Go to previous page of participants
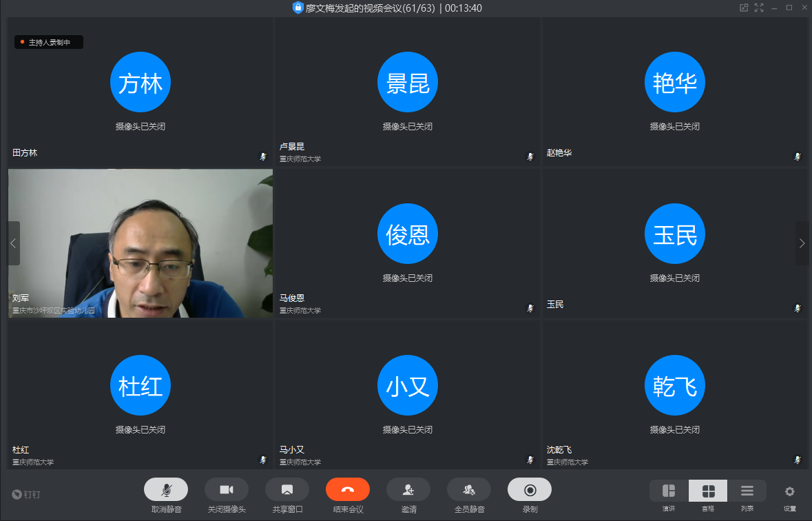This screenshot has width=812, height=521. [13, 243]
